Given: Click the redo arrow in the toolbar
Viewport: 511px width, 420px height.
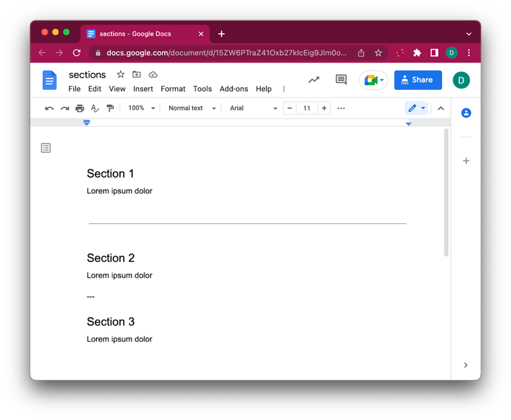Looking at the screenshot, I should [x=65, y=108].
